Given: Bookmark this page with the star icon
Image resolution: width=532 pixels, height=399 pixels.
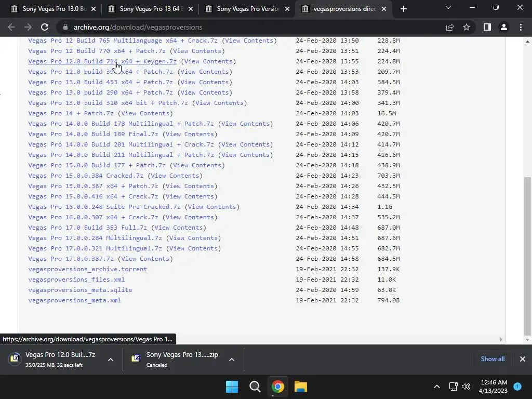Looking at the screenshot, I should coord(467,27).
